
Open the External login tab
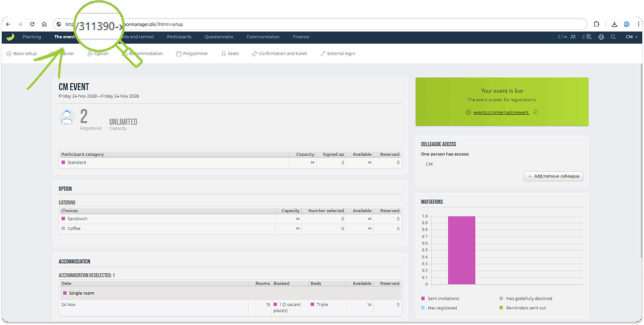pos(338,54)
